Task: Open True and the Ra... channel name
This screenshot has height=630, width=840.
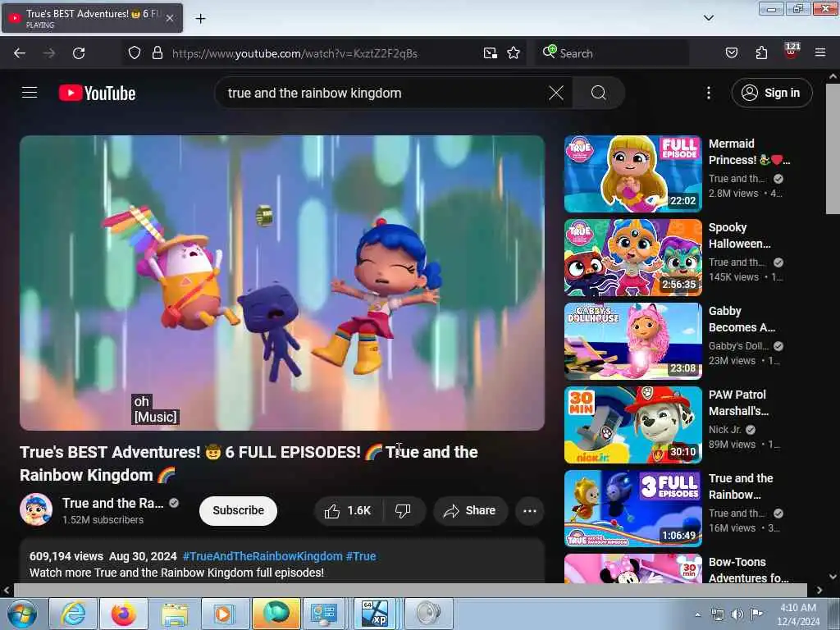Action: (112, 503)
